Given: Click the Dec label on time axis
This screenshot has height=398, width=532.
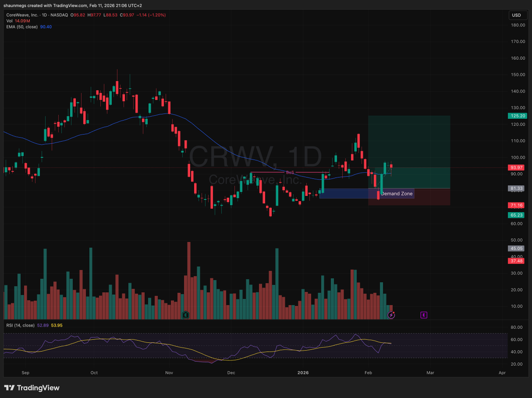Looking at the screenshot, I should [x=231, y=374].
